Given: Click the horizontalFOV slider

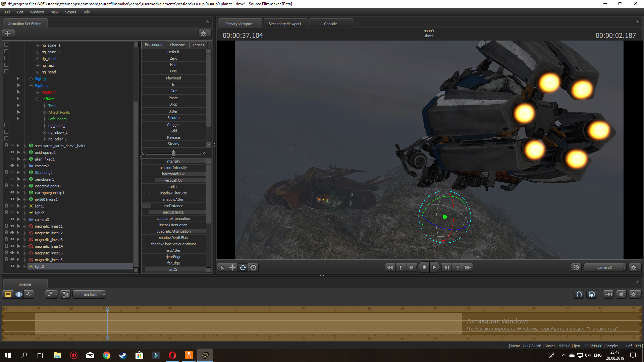Looking at the screenshot, I should tap(174, 174).
